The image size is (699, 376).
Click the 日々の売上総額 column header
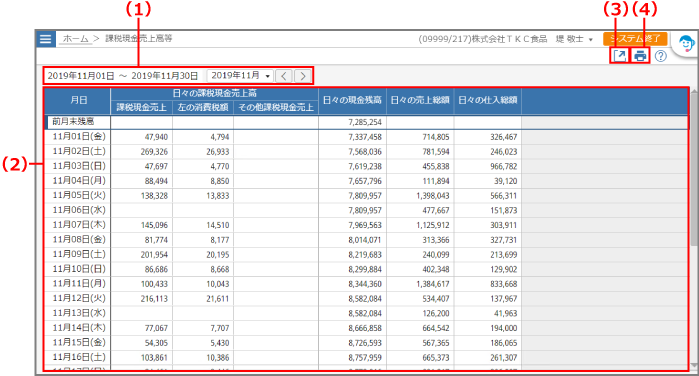click(420, 100)
